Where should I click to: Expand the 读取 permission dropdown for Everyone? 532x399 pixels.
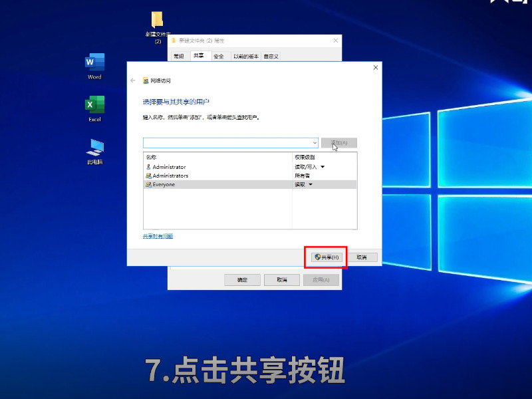(x=311, y=185)
